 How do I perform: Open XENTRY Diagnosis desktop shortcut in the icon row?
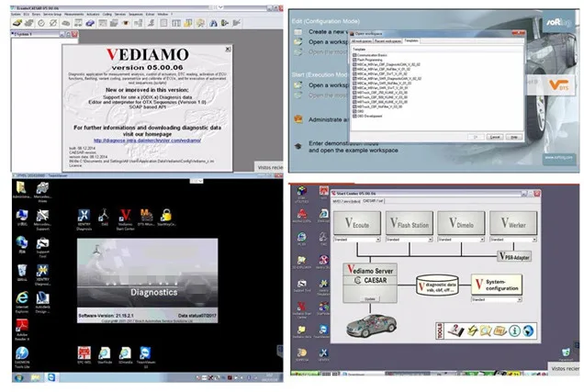tap(84, 218)
